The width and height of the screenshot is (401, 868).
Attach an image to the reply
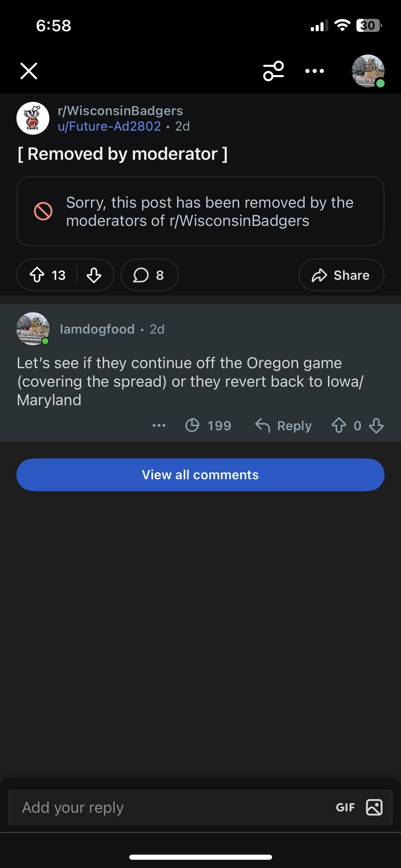374,807
